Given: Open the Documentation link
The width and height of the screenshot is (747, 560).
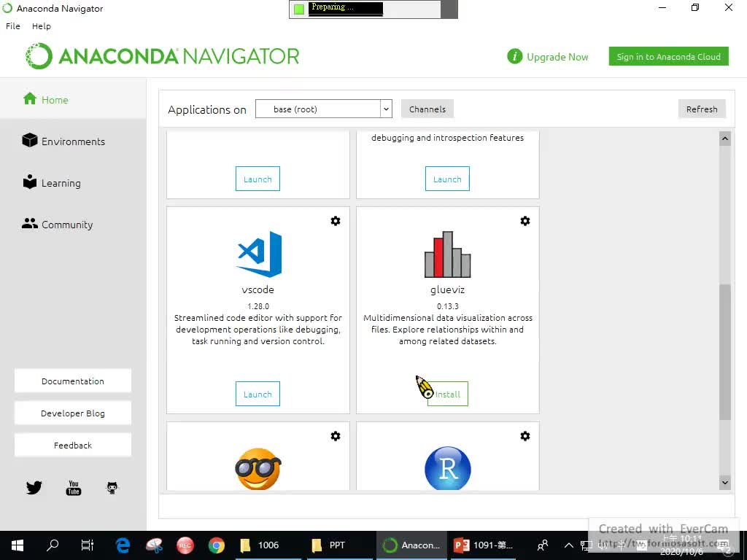Looking at the screenshot, I should tap(73, 381).
